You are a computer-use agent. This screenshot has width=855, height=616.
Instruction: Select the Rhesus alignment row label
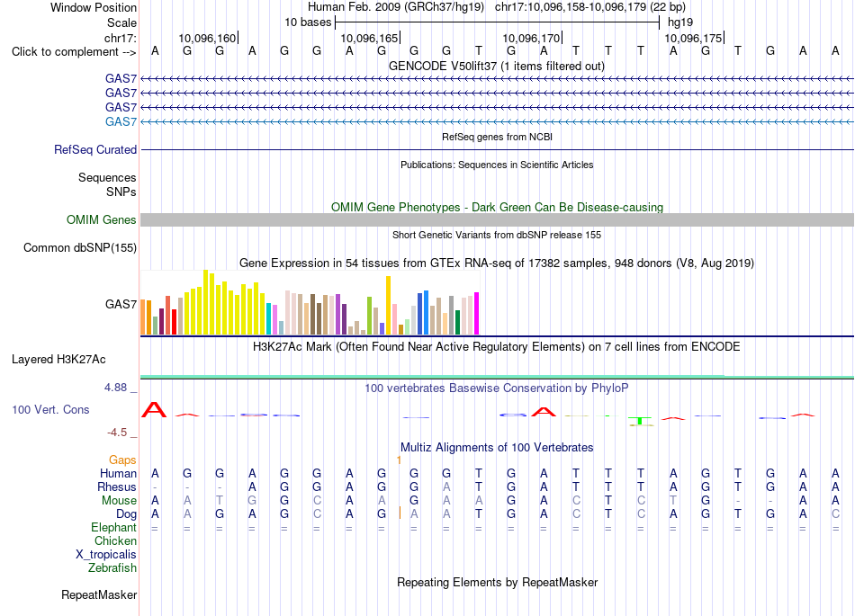[x=117, y=487]
